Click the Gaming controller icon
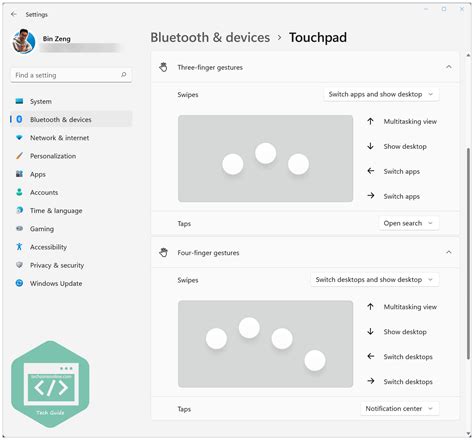The height and width of the screenshot is (440, 474). click(x=19, y=228)
